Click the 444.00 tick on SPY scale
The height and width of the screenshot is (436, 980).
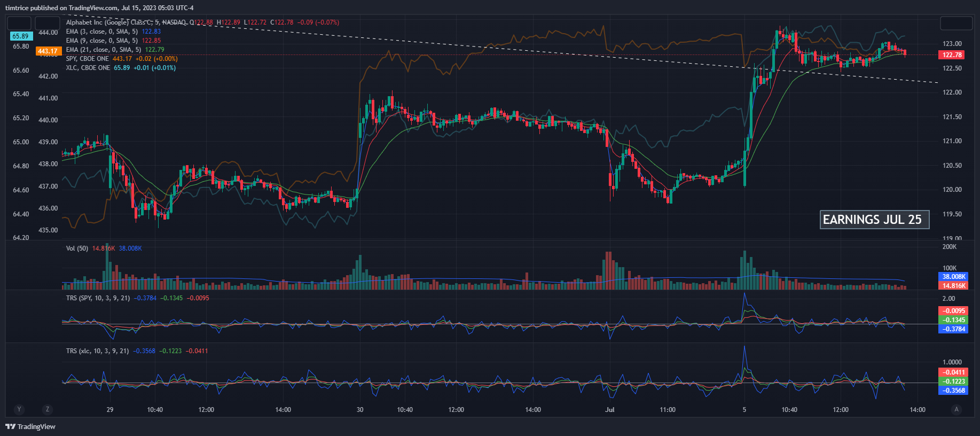[48, 33]
